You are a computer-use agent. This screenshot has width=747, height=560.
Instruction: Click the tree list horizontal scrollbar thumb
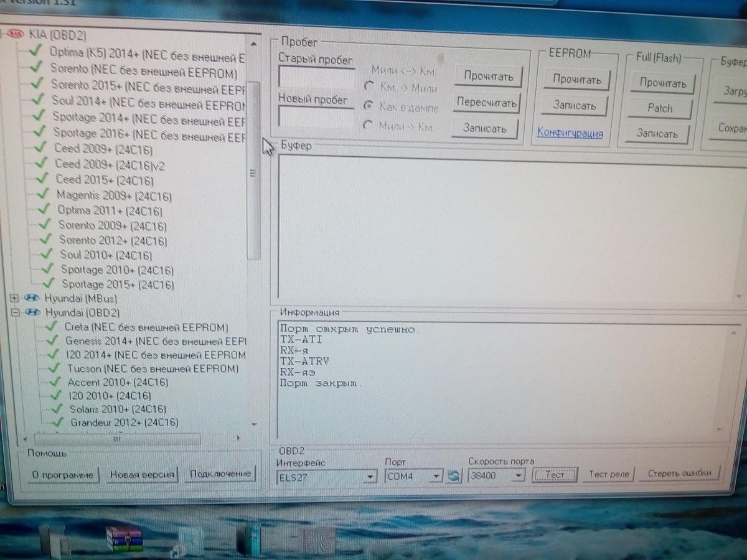116,439
